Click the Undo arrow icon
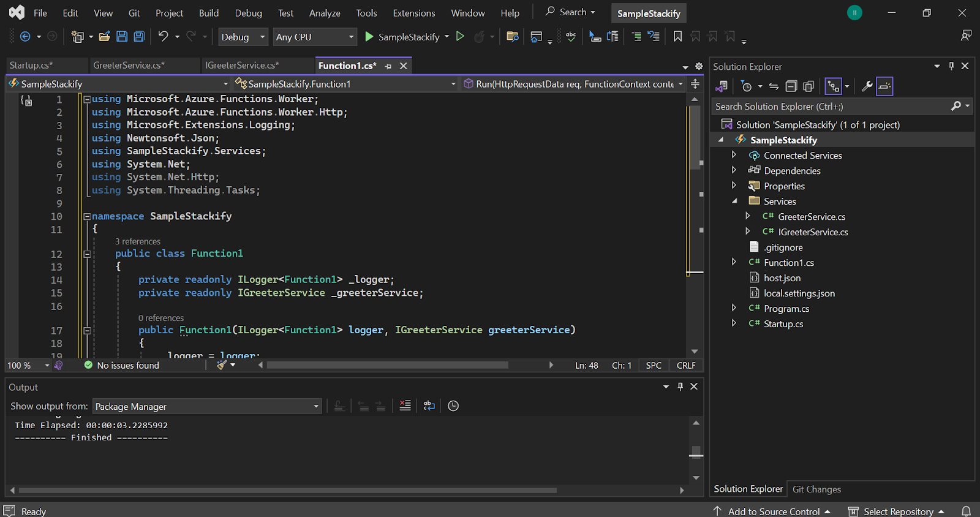This screenshot has height=517, width=980. [x=163, y=37]
